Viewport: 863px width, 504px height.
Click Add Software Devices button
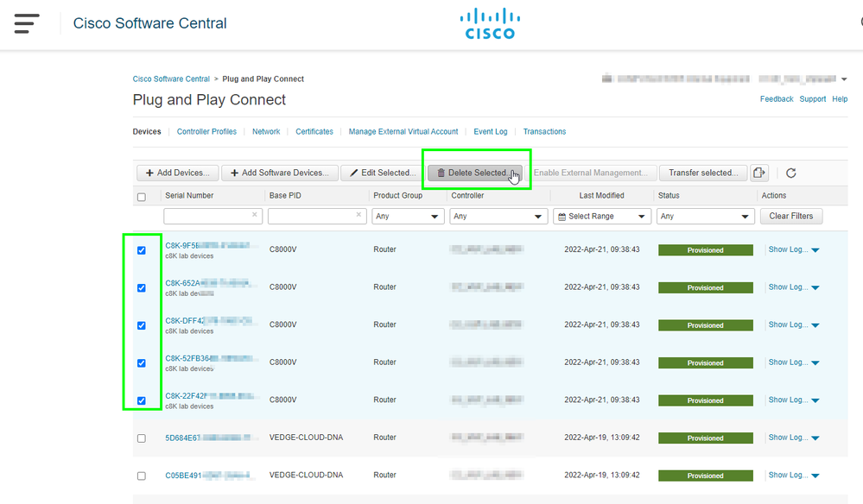coord(280,173)
